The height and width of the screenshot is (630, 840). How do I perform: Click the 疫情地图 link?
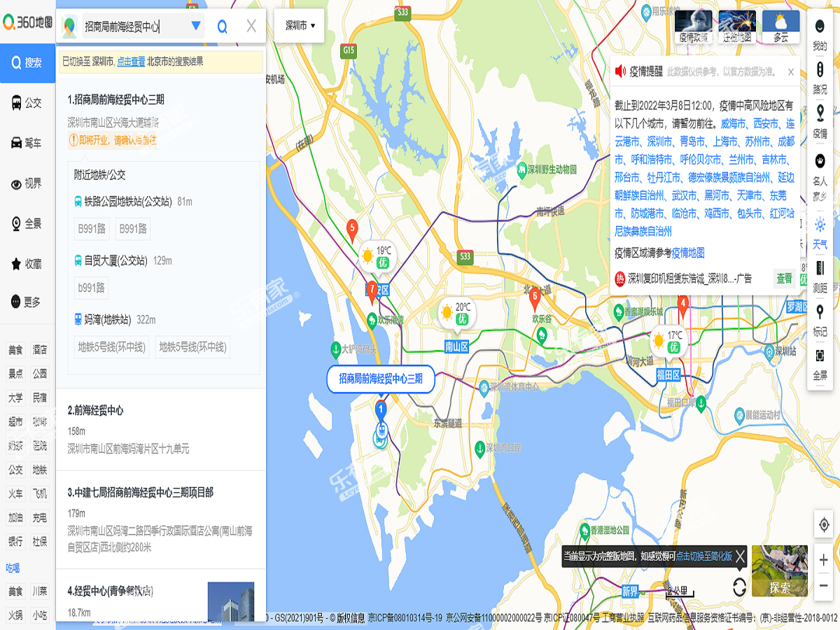coord(688,253)
